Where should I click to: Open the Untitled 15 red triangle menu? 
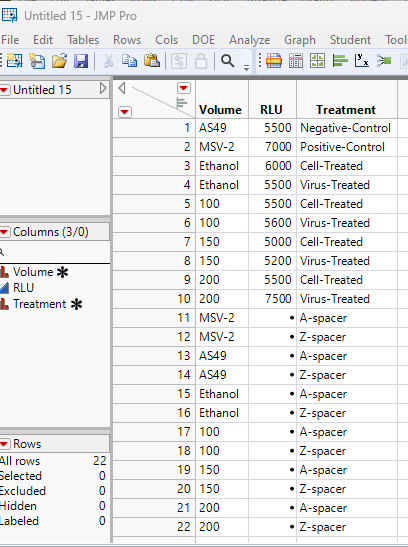[4, 90]
